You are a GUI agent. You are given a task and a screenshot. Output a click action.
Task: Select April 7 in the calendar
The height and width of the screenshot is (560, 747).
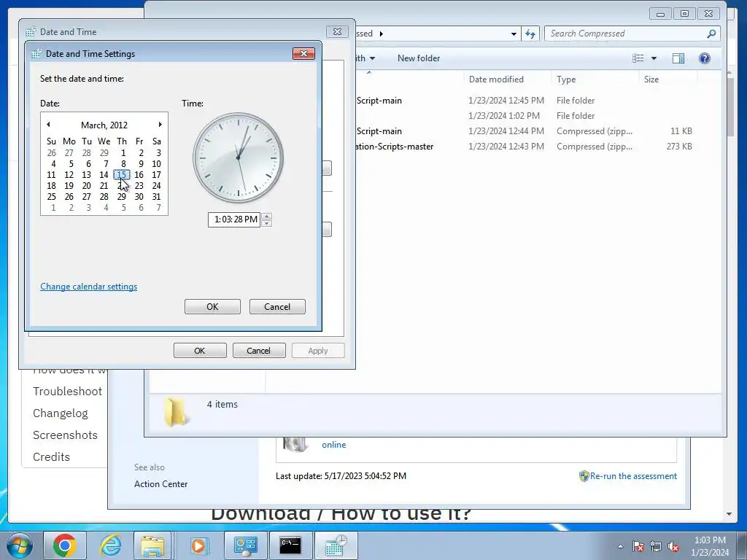click(x=158, y=208)
